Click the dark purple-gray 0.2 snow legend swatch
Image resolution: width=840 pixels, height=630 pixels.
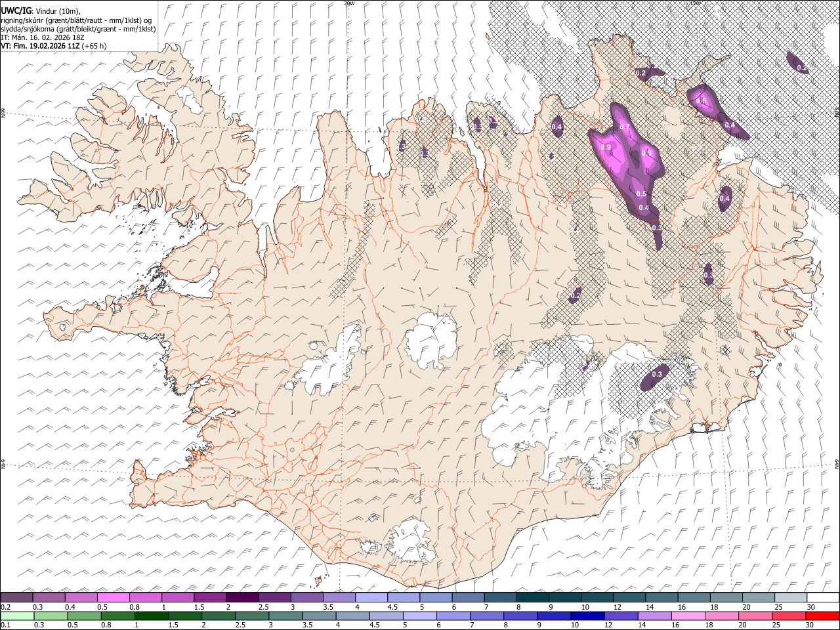(16, 597)
